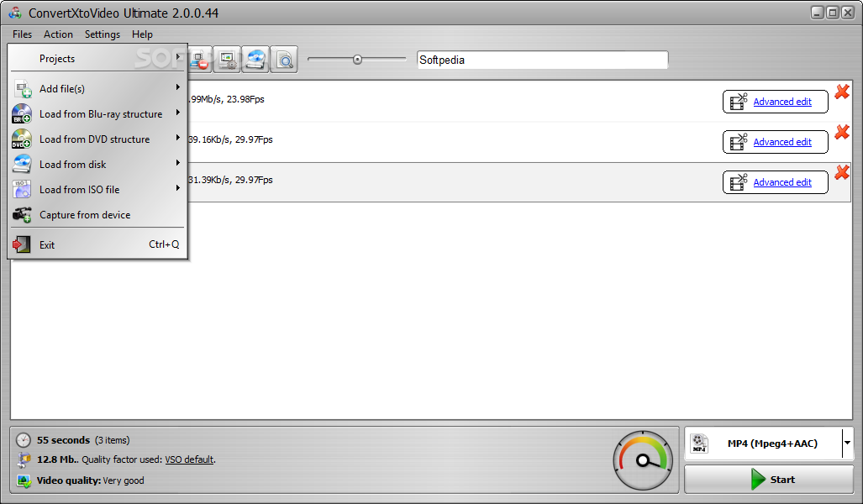This screenshot has width=863, height=504.
Task: Select Load from DVD structure entry
Action: tap(98, 139)
